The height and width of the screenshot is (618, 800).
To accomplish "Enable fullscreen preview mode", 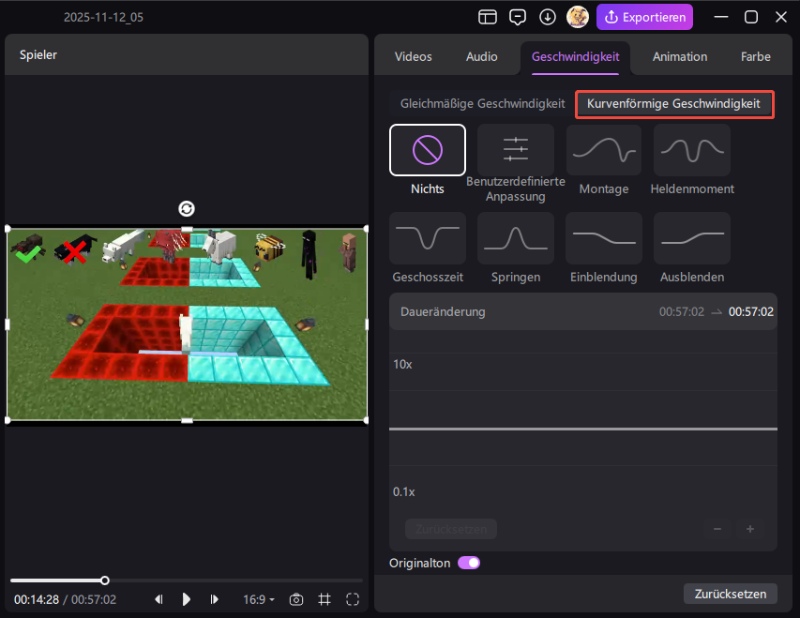I will point(352,599).
